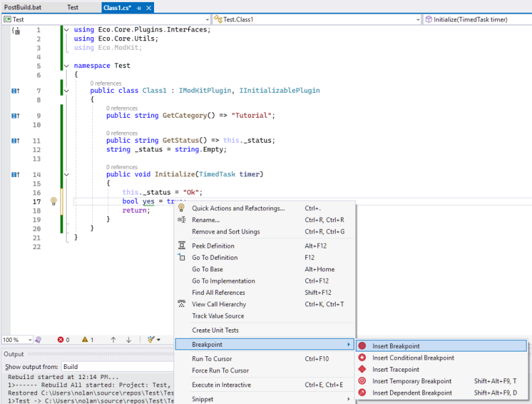The image size is (532, 404).
Task: Click the return statement on line 18
Action: pyautogui.click(x=136, y=211)
